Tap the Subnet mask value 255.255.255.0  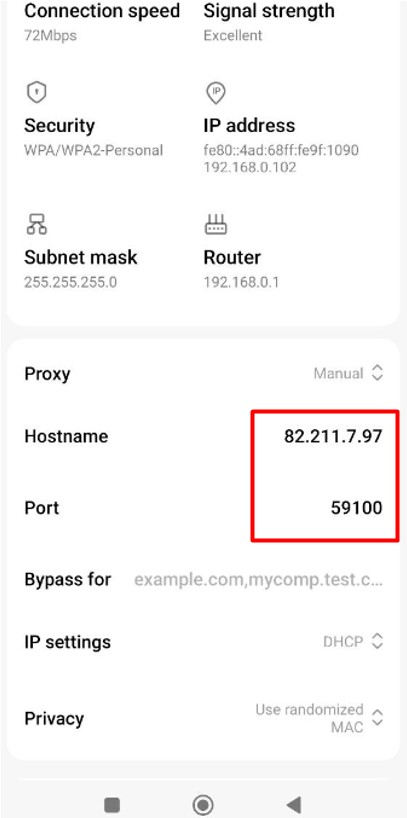point(70,283)
